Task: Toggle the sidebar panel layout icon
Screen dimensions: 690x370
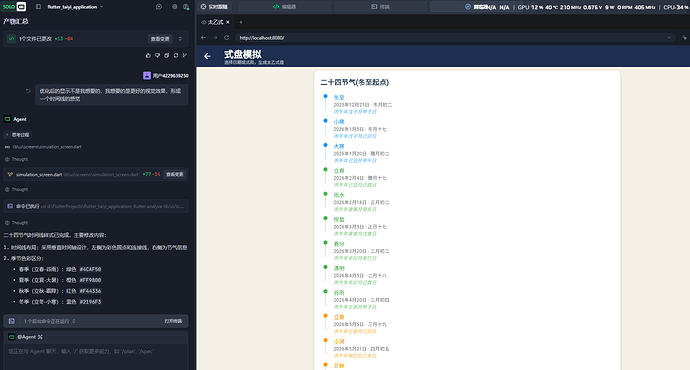Action: [38, 7]
